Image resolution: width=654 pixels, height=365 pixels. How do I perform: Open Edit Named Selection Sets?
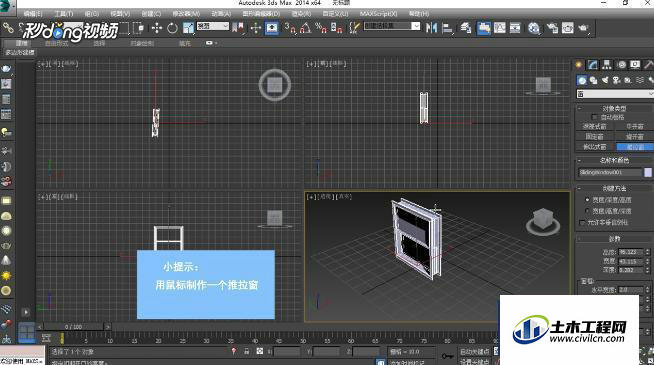pyautogui.click(x=354, y=28)
